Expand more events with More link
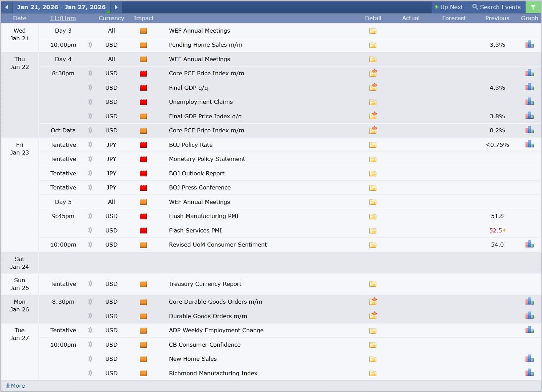This screenshot has width=542, height=392. (x=15, y=386)
